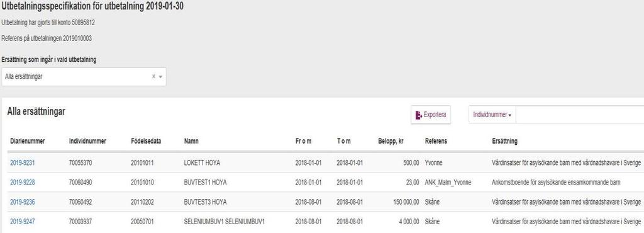The width and height of the screenshot is (644, 233).
Task: Sort by the Diarienummer column header
Action: [x=28, y=141]
